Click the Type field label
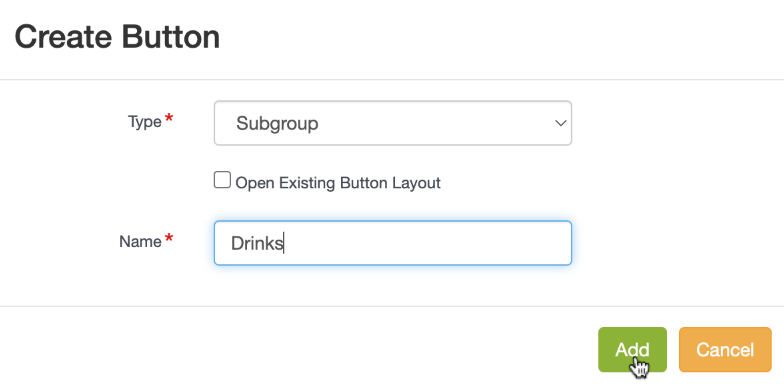The width and height of the screenshot is (784, 384). pyautogui.click(x=144, y=122)
